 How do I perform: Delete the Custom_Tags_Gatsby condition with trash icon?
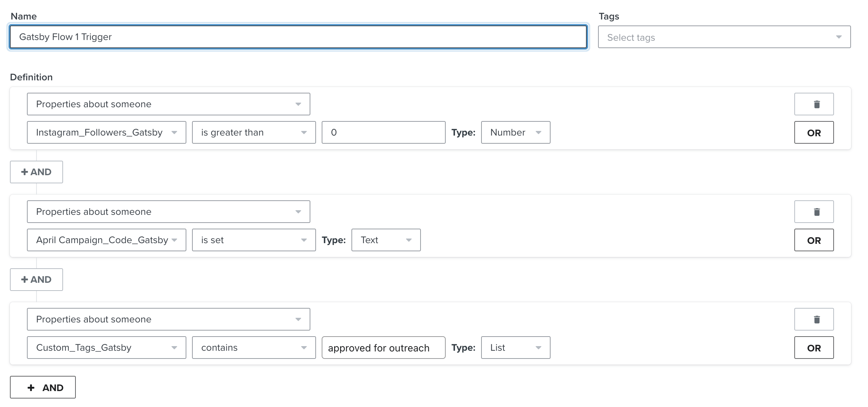pyautogui.click(x=814, y=319)
